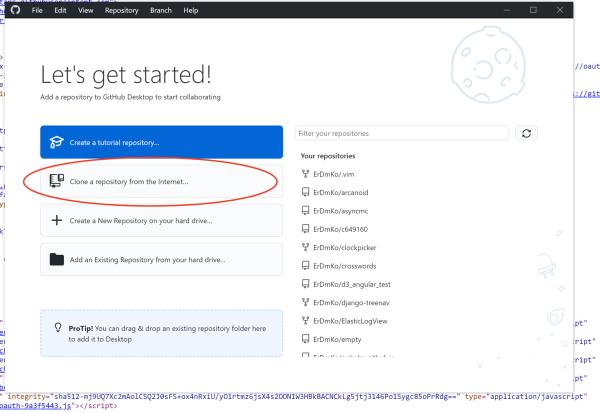
Task: Open the Edit menu
Action: (60, 10)
